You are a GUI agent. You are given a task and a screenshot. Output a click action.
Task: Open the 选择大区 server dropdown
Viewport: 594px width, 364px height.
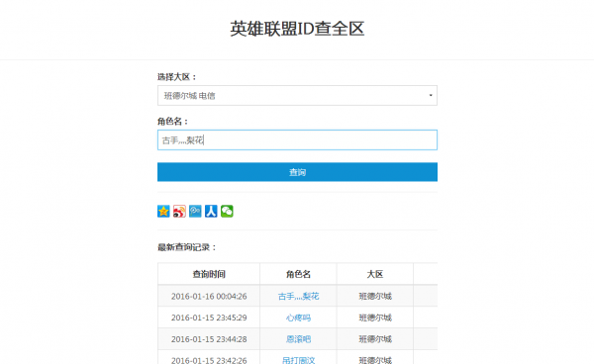[x=297, y=95]
